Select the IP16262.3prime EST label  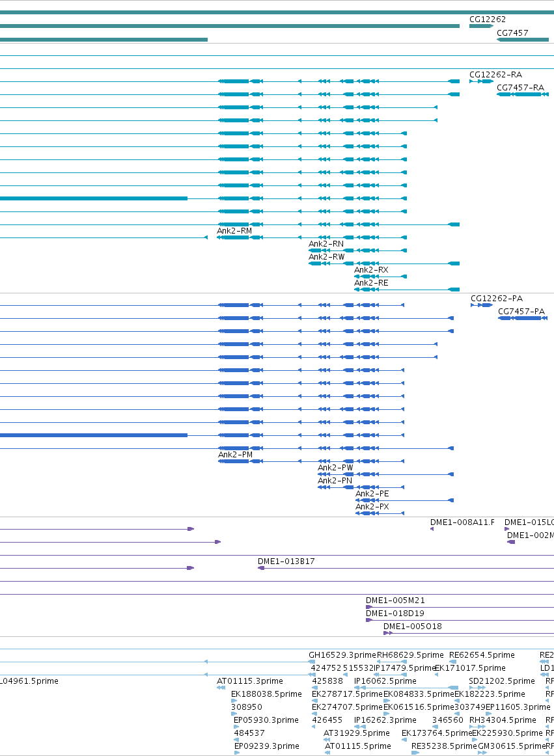[x=385, y=720]
